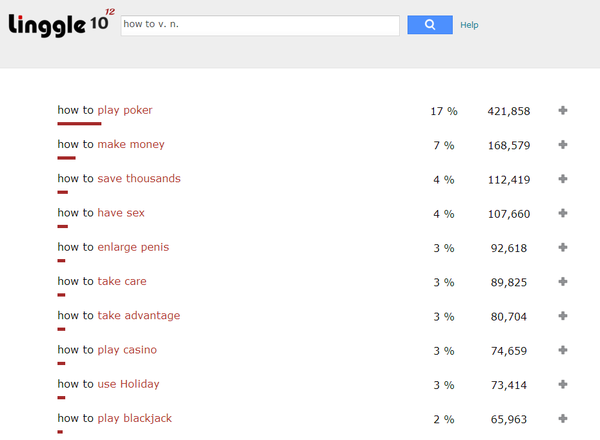Screen dimensions: 600x440
Task: Expand the 'how to play poker' result
Action: [x=563, y=110]
